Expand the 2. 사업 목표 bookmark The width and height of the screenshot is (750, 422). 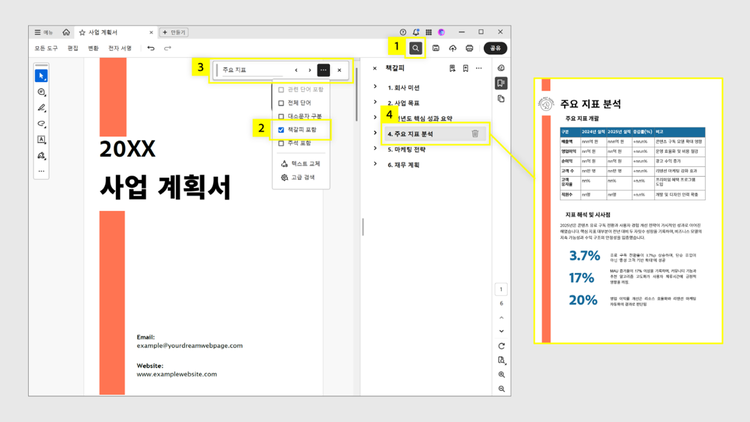375,102
